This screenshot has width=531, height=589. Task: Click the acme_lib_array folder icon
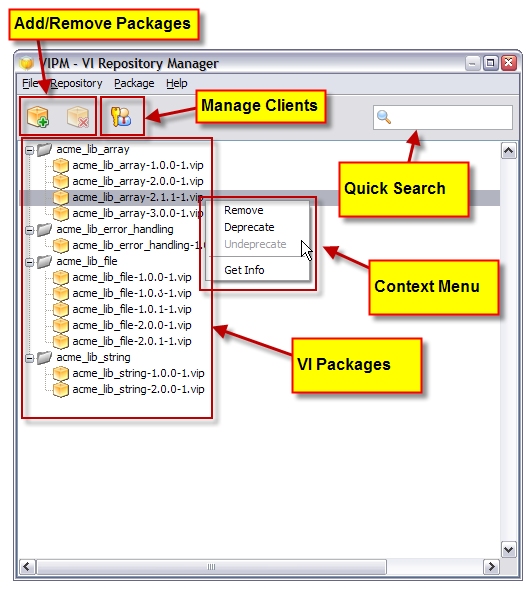tap(44, 150)
